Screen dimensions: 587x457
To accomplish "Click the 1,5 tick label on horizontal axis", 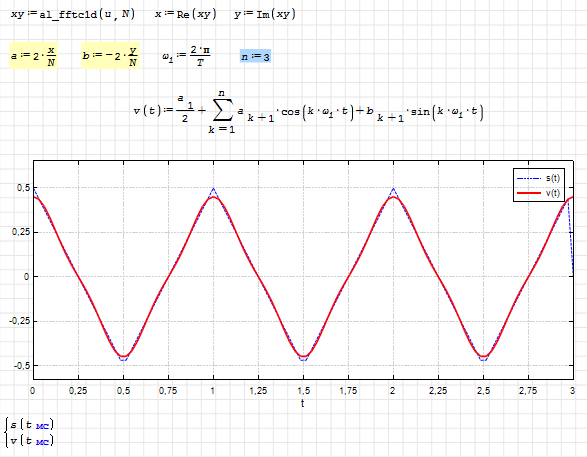I will [x=304, y=391].
